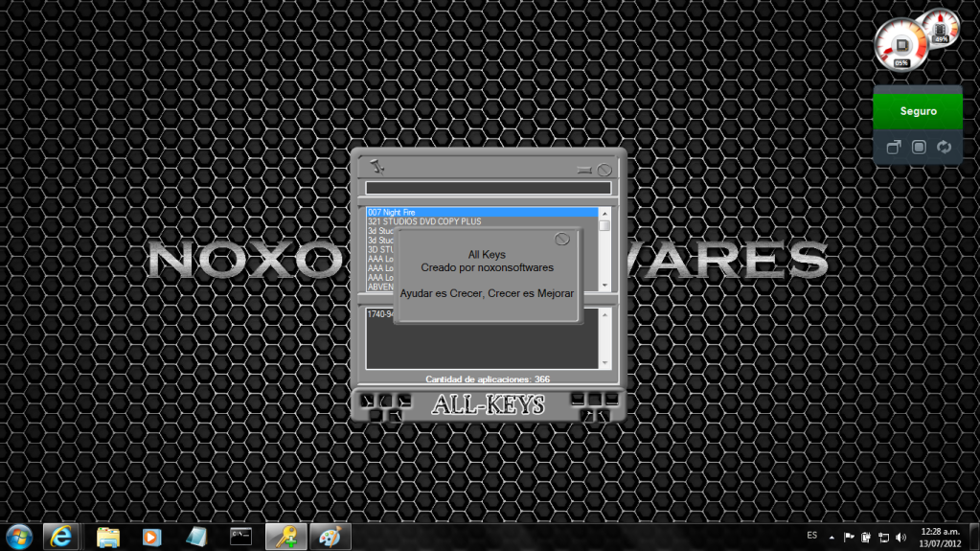This screenshot has height=551, width=980.
Task: Open Internet Explorer from the taskbar
Action: [60, 538]
